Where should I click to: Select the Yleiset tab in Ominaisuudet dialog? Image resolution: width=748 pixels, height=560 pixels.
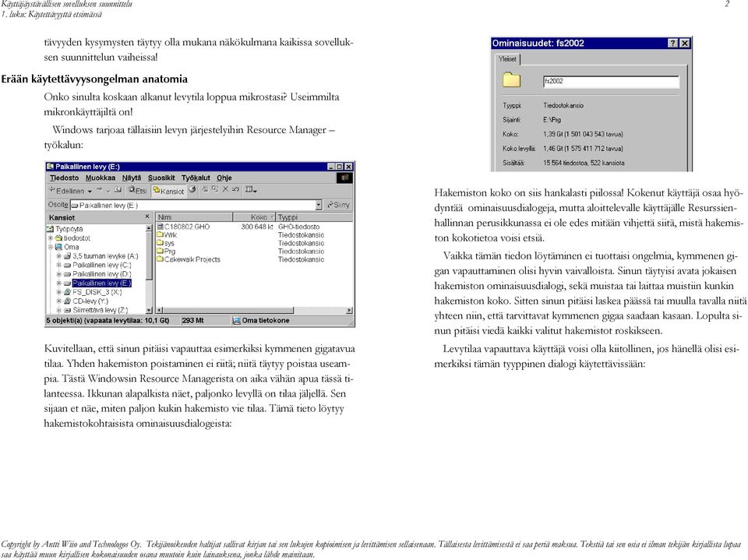(x=507, y=59)
